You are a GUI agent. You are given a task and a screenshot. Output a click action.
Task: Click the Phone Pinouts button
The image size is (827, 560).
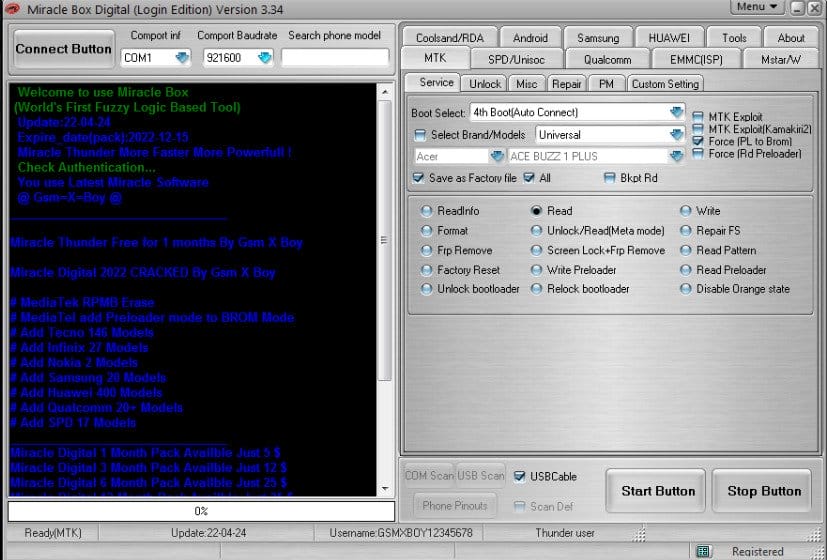[455, 506]
